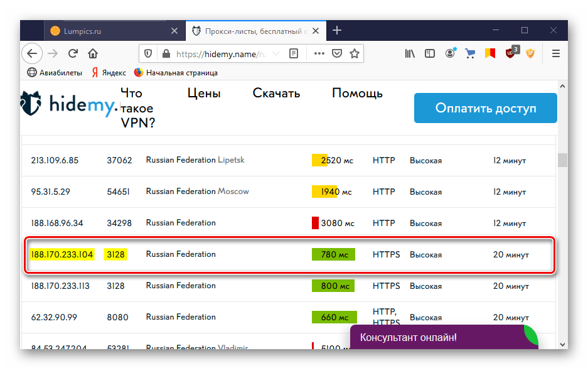Bookmark this page with the star icon
The width and height of the screenshot is (588, 373).
[x=355, y=54]
